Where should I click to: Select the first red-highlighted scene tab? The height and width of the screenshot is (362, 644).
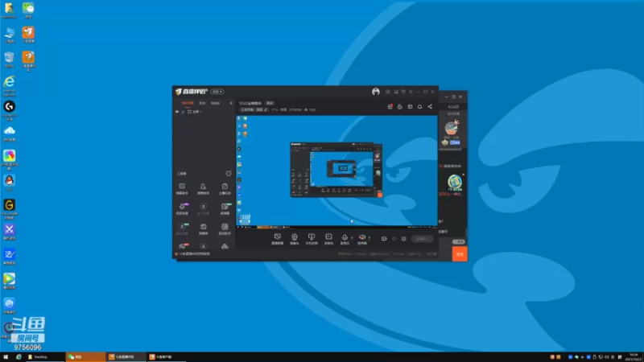point(188,103)
